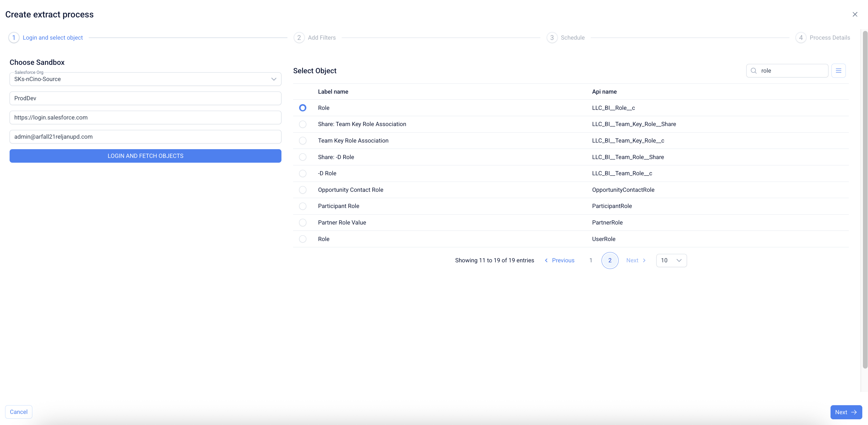Close the Create extract process dialog
This screenshot has width=868, height=425.
tap(855, 14)
